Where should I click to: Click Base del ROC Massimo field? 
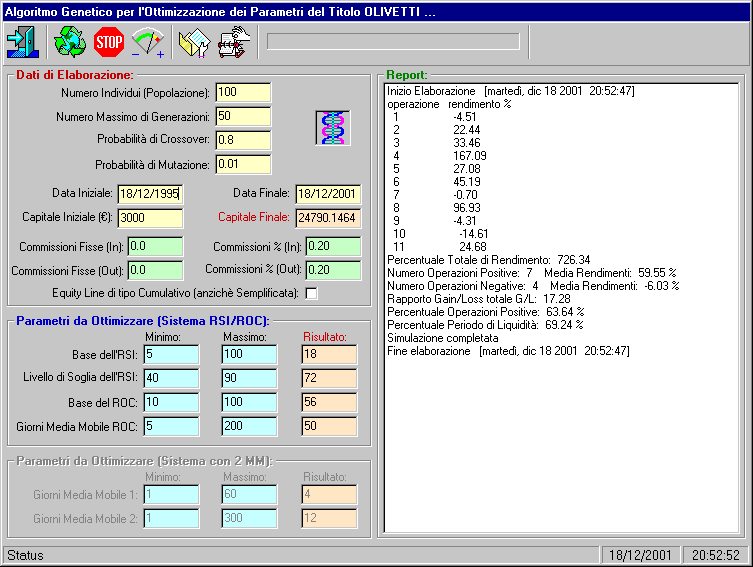click(249, 402)
